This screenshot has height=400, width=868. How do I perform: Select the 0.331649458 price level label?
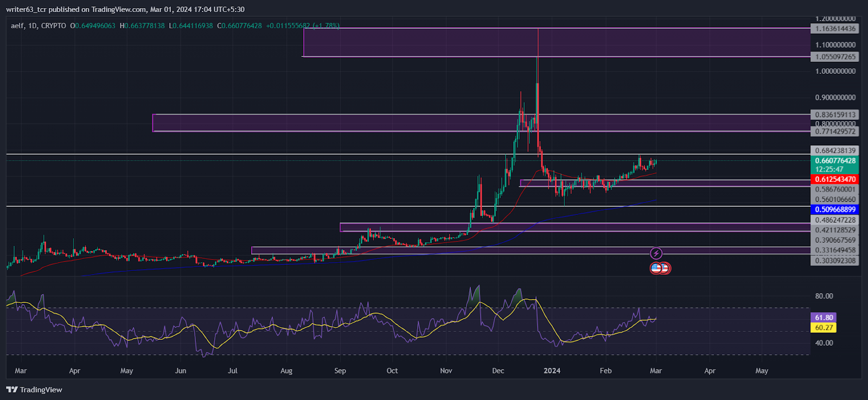(x=835, y=250)
